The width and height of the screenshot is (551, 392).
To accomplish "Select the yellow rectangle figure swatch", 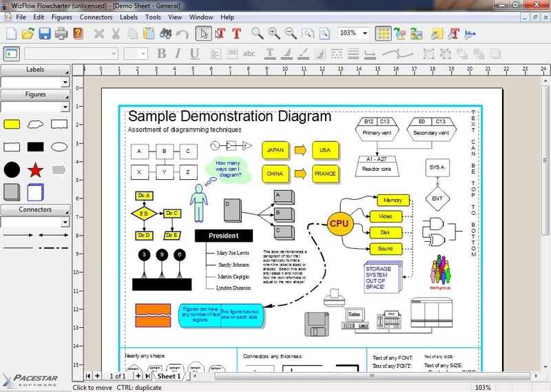I will coord(12,125).
